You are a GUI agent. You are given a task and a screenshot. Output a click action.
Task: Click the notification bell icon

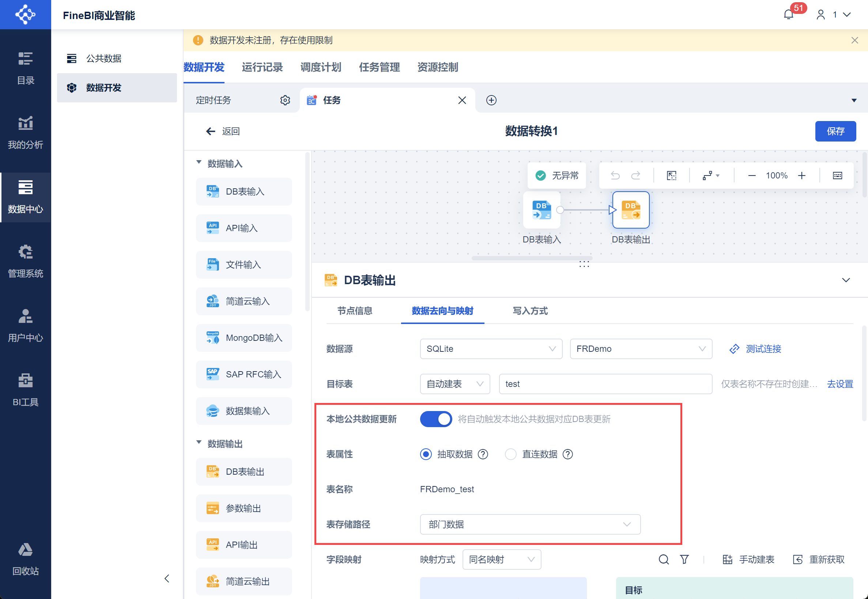[788, 15]
